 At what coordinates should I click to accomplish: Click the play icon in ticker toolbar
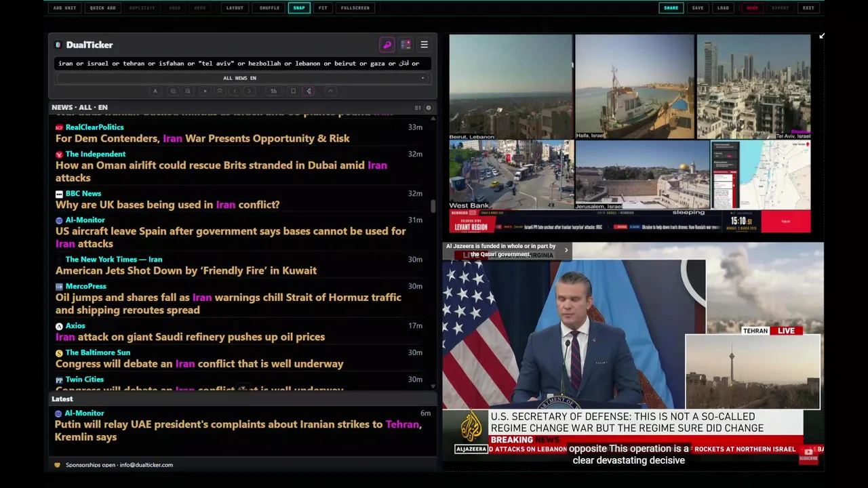[x=205, y=91]
